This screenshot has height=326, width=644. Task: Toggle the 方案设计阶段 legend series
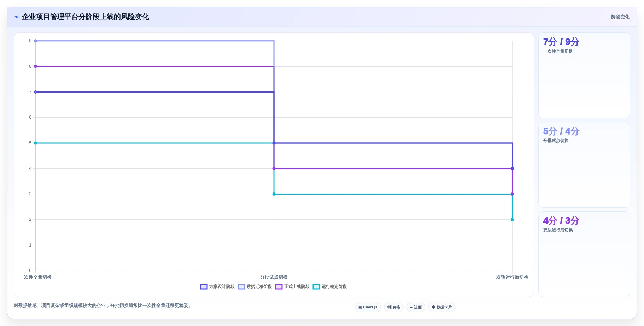click(217, 286)
